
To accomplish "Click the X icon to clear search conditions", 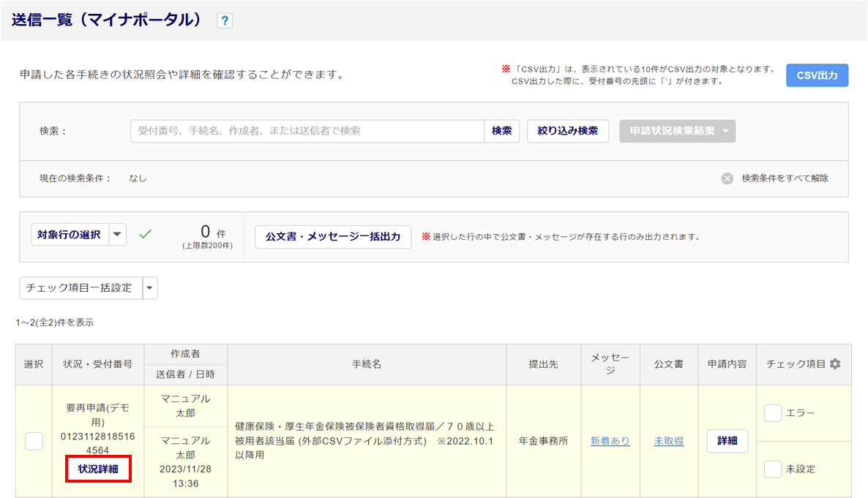I will tap(727, 178).
